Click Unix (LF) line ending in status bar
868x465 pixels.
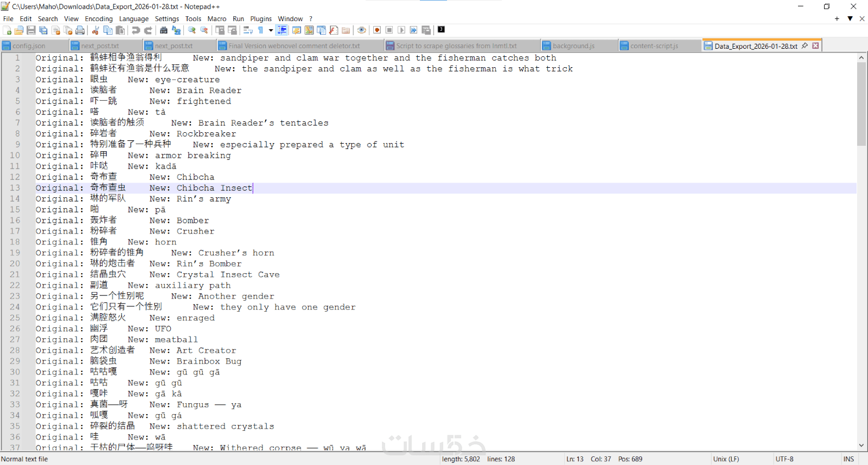point(726,459)
